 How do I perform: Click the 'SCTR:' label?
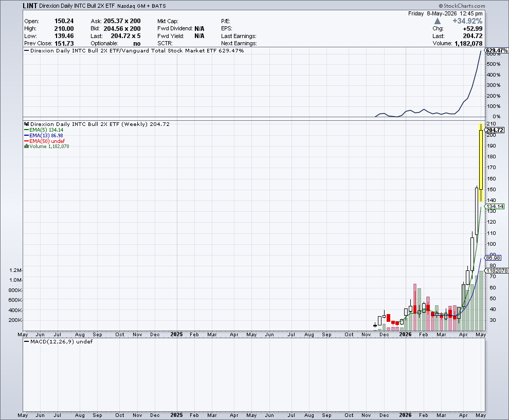(x=165, y=44)
